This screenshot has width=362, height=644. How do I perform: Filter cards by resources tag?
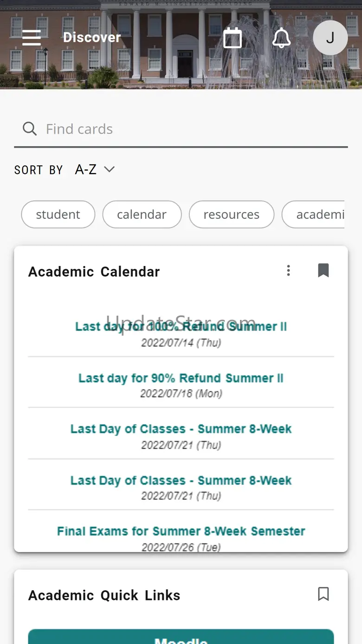[x=231, y=215]
